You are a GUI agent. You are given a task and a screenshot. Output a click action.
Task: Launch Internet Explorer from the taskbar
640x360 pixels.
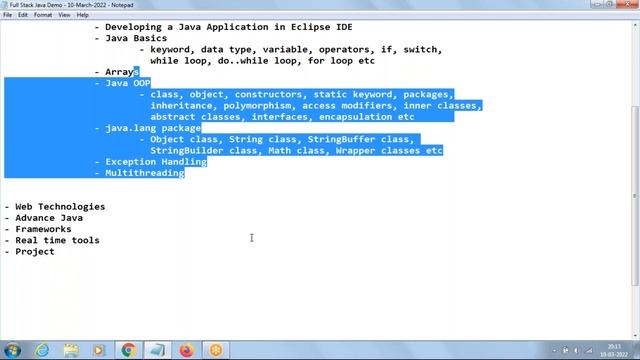42,350
